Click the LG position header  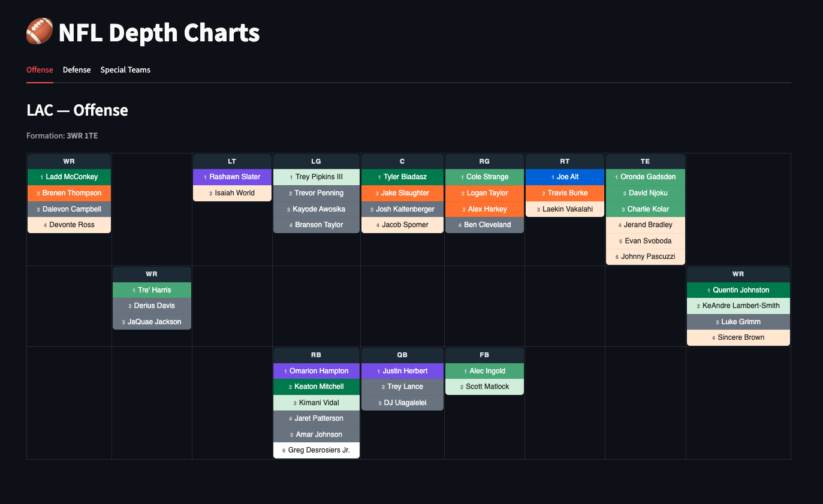pyautogui.click(x=316, y=162)
